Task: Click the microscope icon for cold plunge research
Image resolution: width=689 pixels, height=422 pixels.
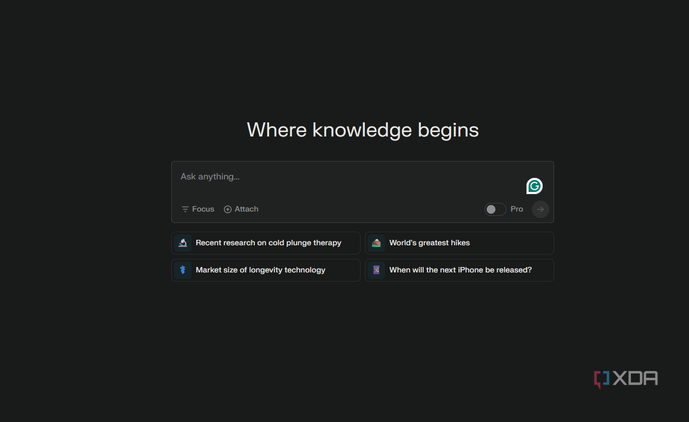Action: 183,243
